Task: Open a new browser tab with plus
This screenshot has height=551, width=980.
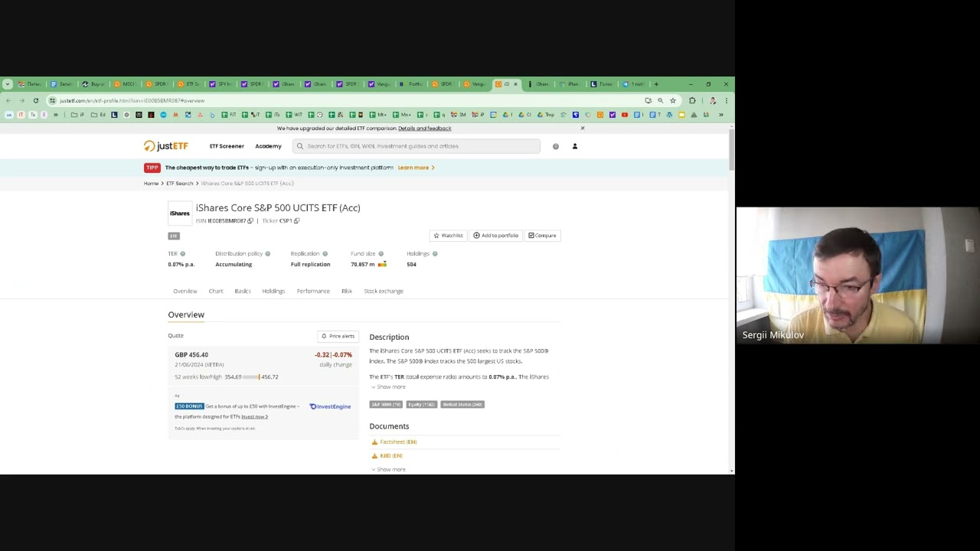Action: point(656,84)
